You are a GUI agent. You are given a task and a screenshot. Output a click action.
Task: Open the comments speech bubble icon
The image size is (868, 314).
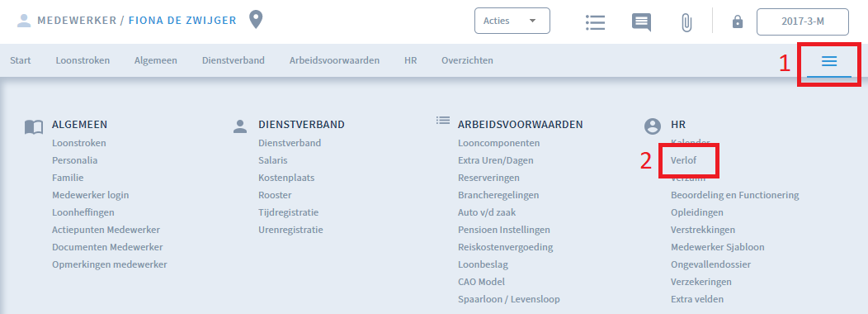(641, 22)
